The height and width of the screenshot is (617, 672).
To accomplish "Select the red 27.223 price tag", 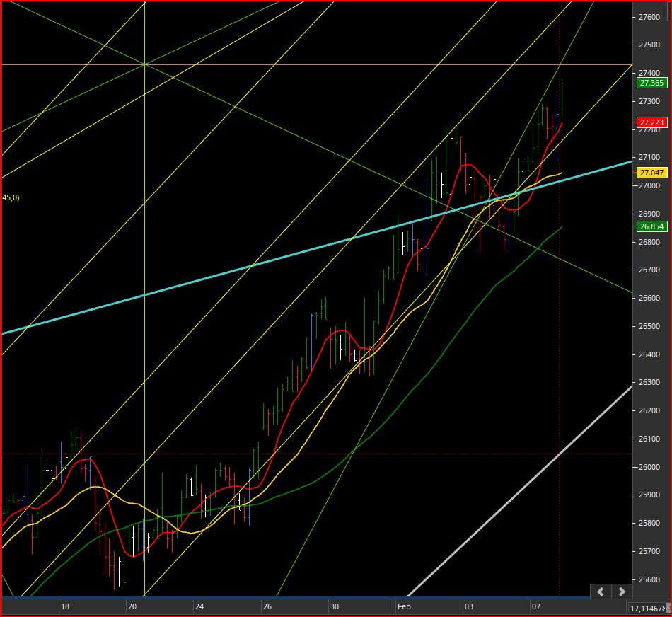I will [651, 122].
